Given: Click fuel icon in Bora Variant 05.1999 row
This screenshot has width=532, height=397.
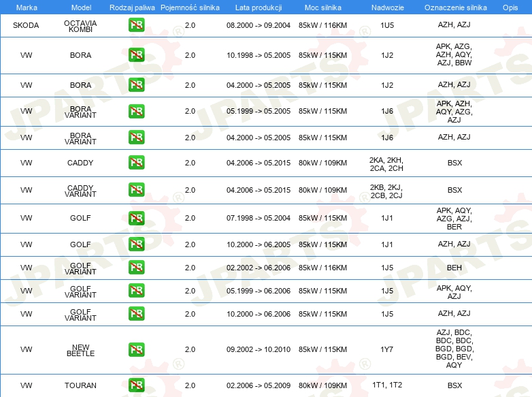Looking at the screenshot, I should tap(136, 111).
